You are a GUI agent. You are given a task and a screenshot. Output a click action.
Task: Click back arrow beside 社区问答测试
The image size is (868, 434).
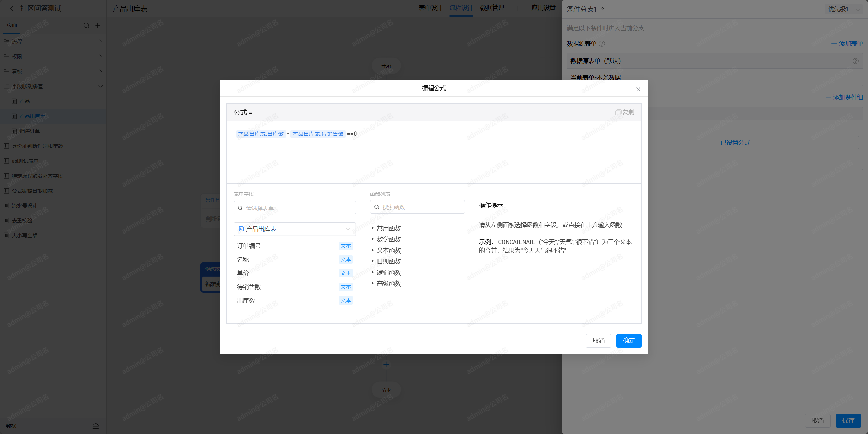tap(12, 9)
